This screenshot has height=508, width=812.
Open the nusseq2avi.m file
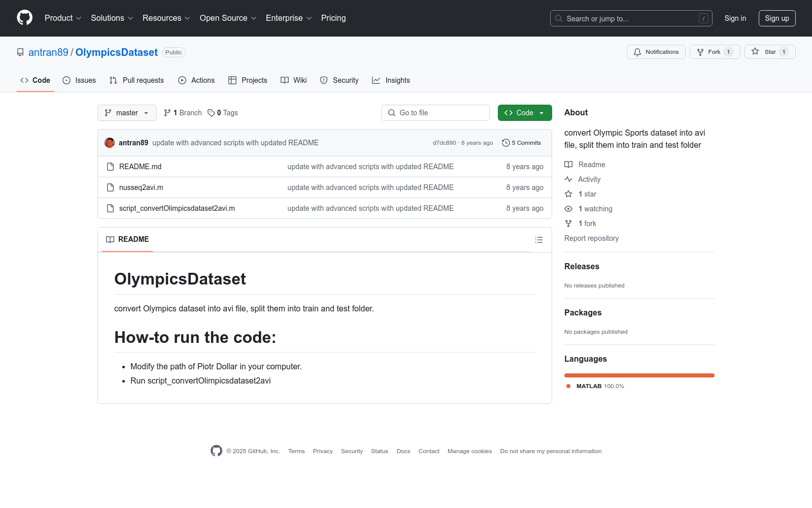point(141,187)
